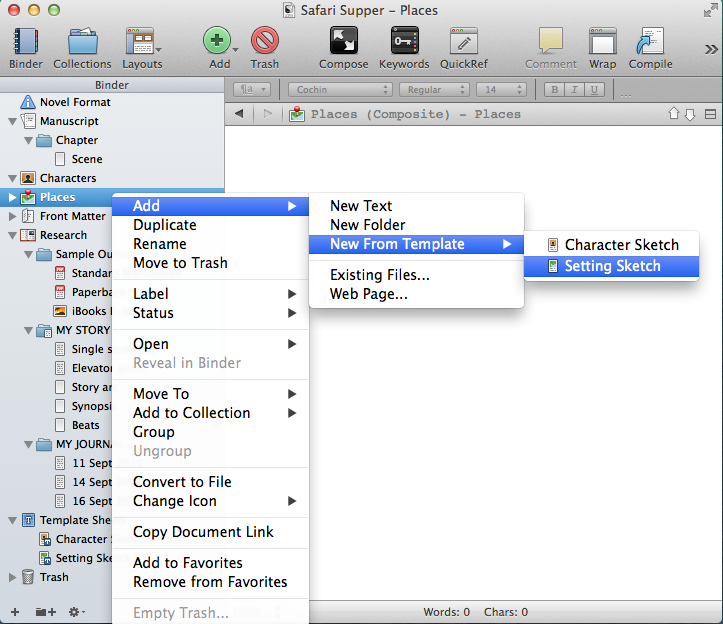Click Add to Favorites menu item
The width and height of the screenshot is (723, 624).
210,563
